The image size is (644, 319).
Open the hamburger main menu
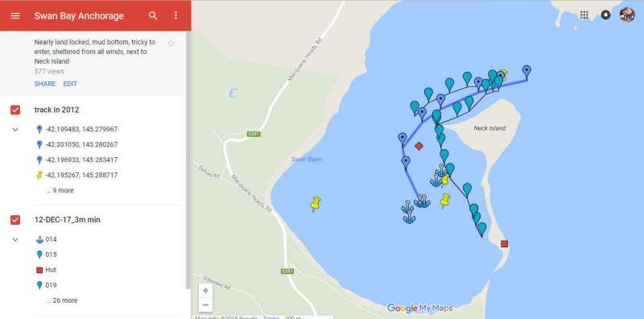(15, 15)
